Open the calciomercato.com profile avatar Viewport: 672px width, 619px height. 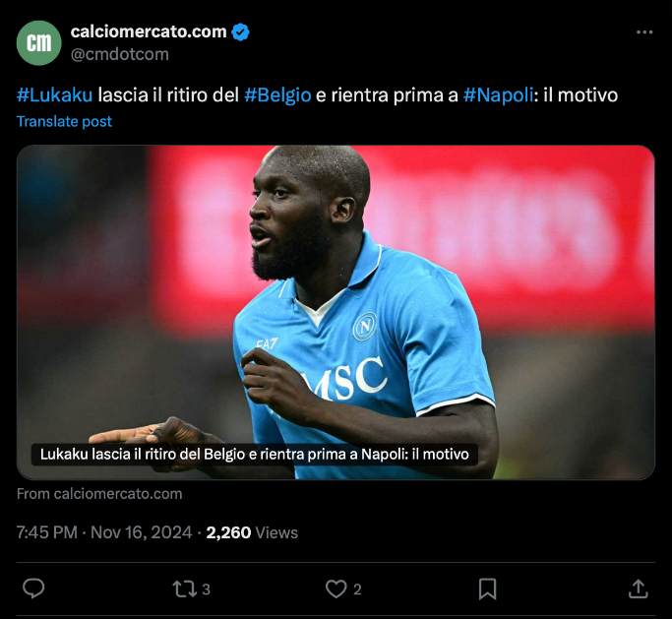coord(39,43)
